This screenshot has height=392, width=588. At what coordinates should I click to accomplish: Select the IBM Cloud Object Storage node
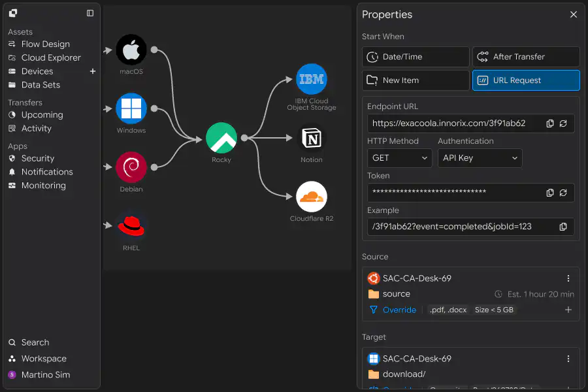(311, 79)
